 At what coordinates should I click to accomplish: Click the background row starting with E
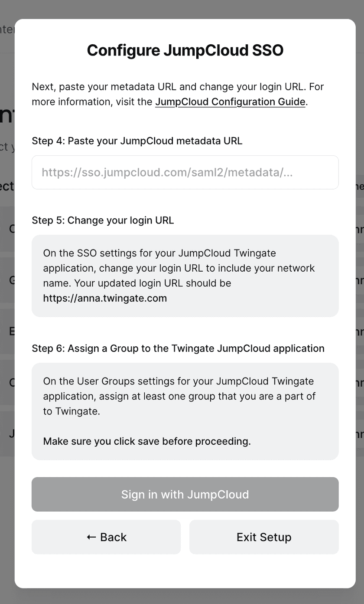7,332
